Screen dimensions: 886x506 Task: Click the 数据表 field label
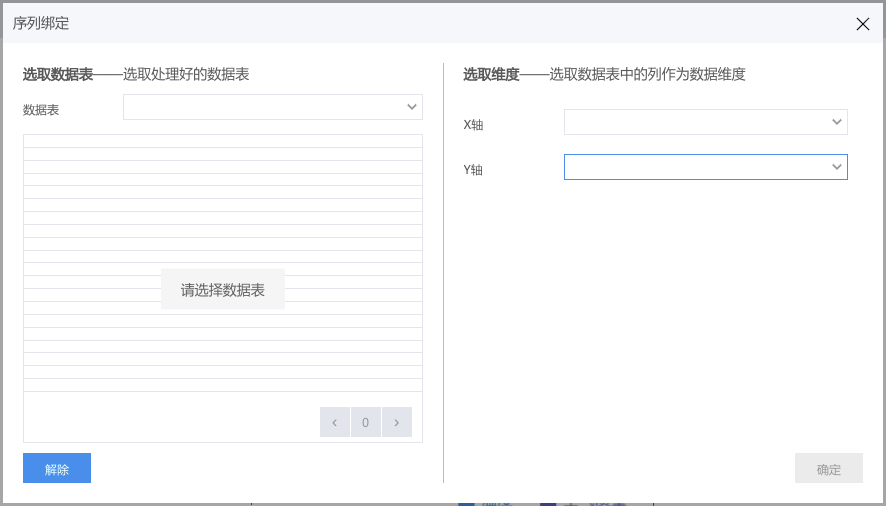point(41,110)
